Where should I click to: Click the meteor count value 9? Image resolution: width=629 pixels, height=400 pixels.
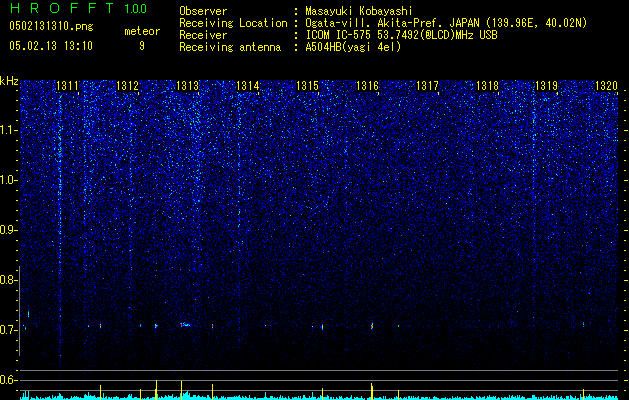[142, 46]
